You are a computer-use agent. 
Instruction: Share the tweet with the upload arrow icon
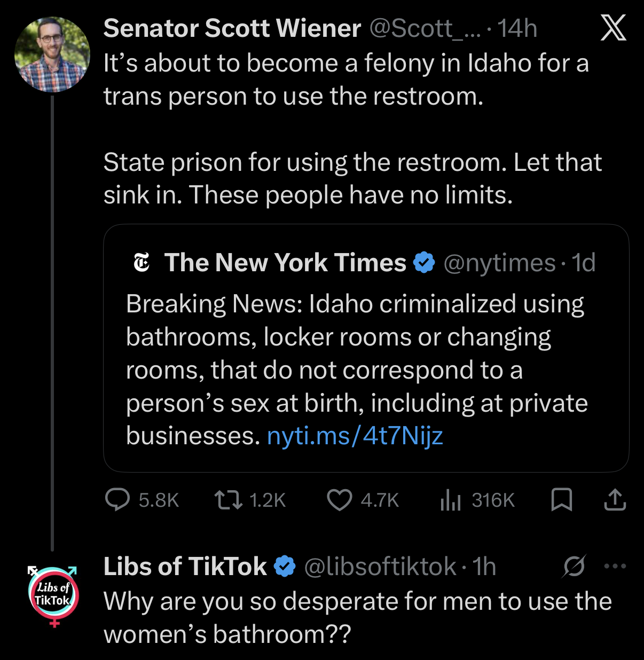pyautogui.click(x=615, y=500)
